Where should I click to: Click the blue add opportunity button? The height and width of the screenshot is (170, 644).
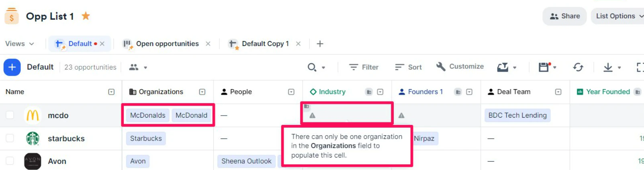12,67
